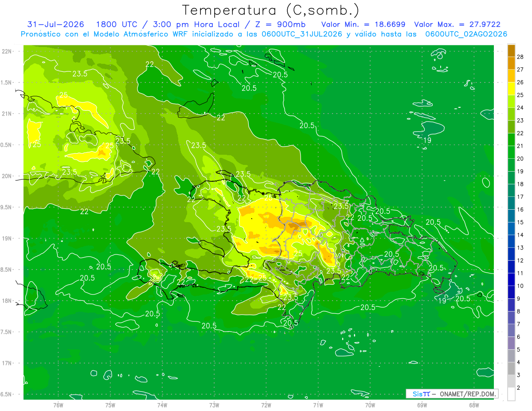Click the '2' label on color scale
Image resolution: width=532 pixels, height=411 pixels.
[519, 388]
